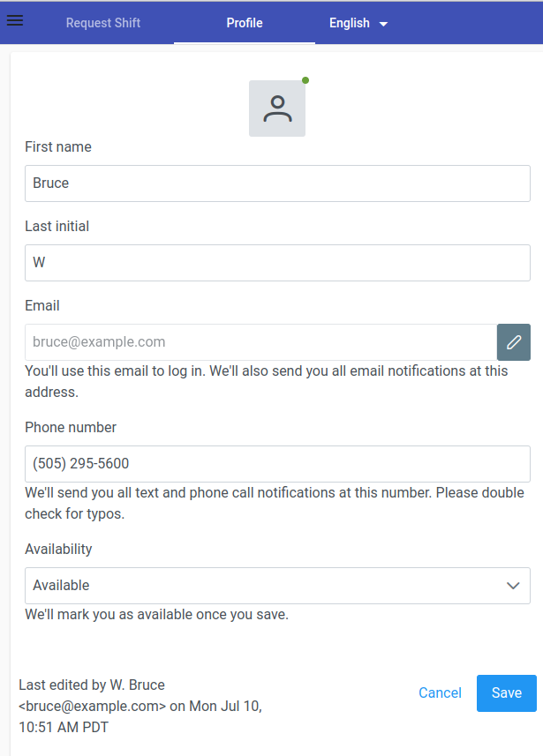Switch to the Request Shift tab
543x756 pixels.
pyautogui.click(x=102, y=23)
